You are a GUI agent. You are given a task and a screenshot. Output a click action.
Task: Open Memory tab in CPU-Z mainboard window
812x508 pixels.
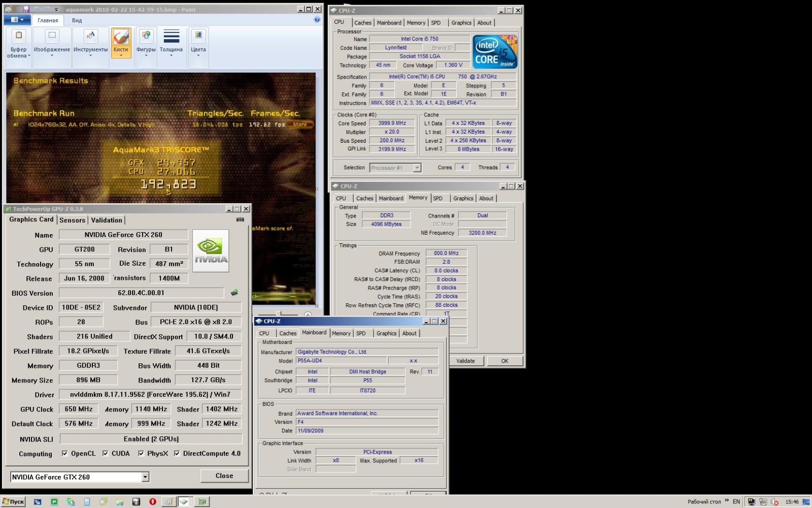coord(341,334)
